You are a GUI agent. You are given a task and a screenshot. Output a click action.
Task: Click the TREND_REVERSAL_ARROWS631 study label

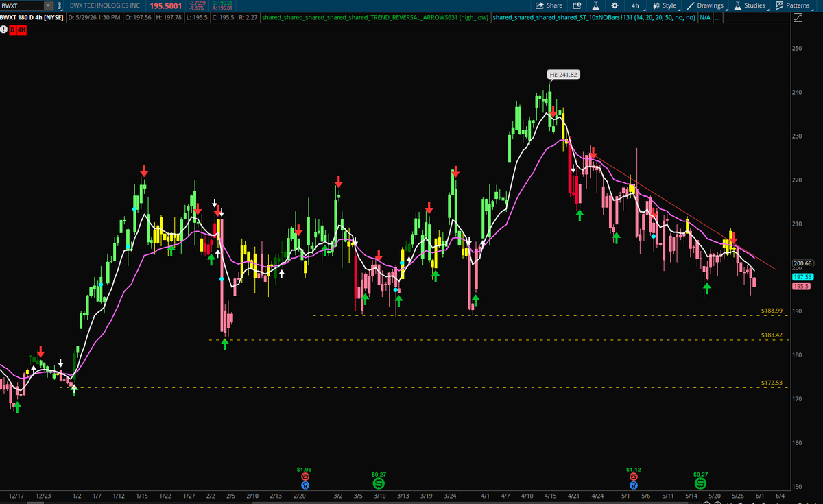pos(374,16)
